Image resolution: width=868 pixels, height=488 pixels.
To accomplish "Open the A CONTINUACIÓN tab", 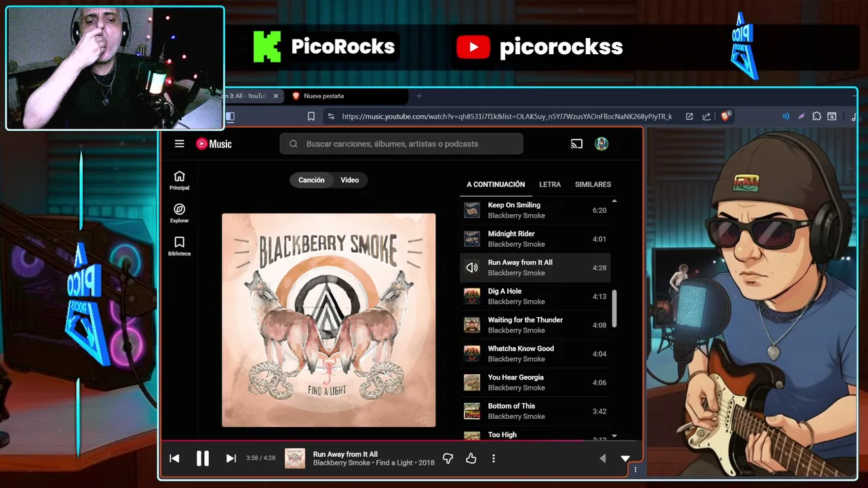I will pos(496,184).
